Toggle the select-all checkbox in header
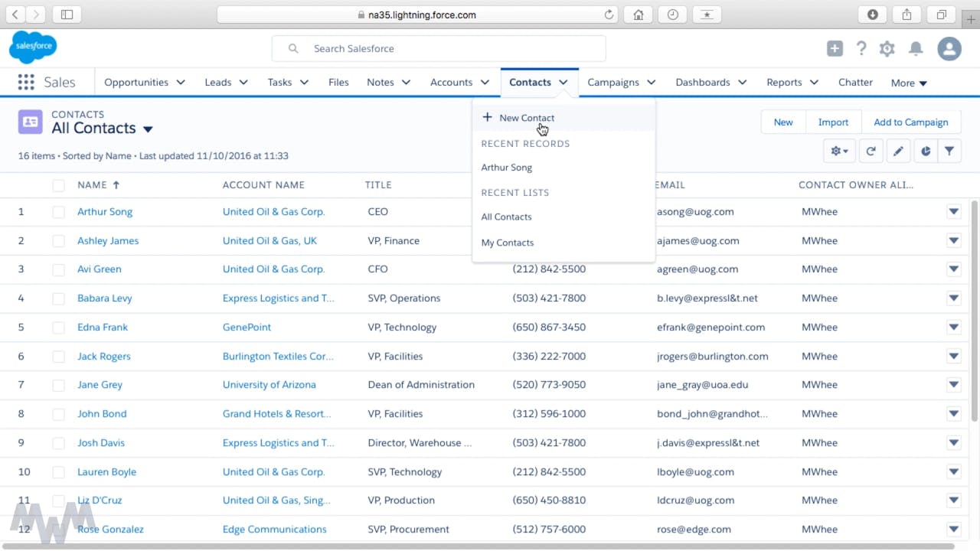 point(58,185)
